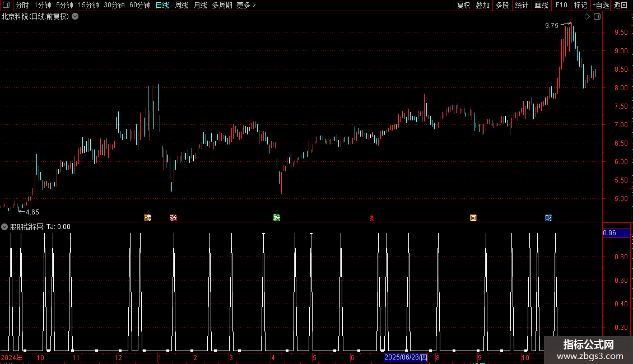
Task: Add stock with +自选 button
Action: coord(601,5)
